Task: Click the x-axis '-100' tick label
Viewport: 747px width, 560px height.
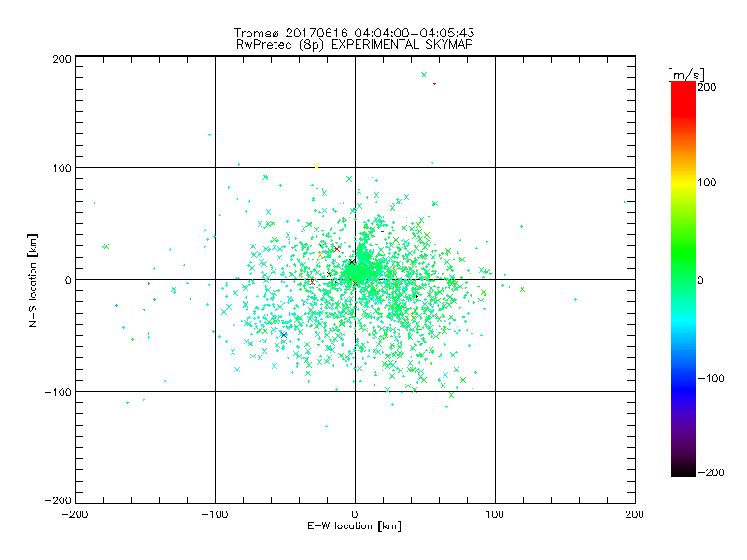Action: coord(215,514)
